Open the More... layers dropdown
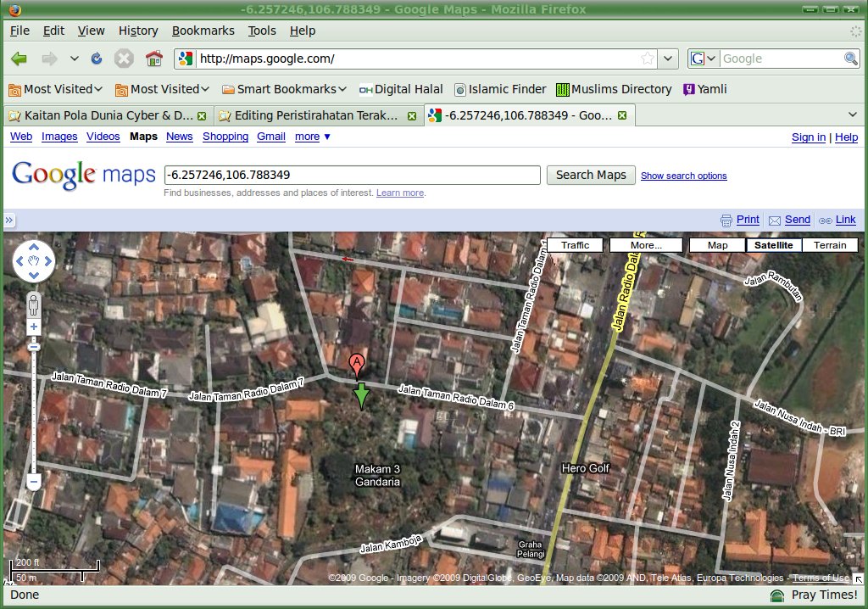Viewport: 868px width, 609px height. click(x=646, y=245)
